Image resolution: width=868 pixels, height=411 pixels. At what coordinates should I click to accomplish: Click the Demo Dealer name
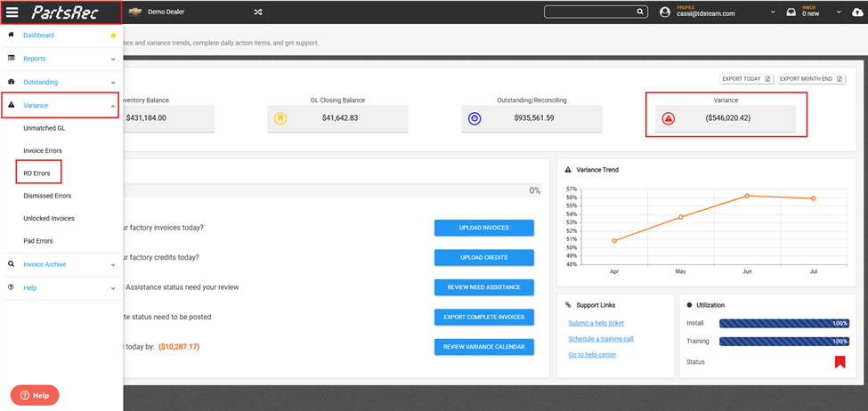166,12
